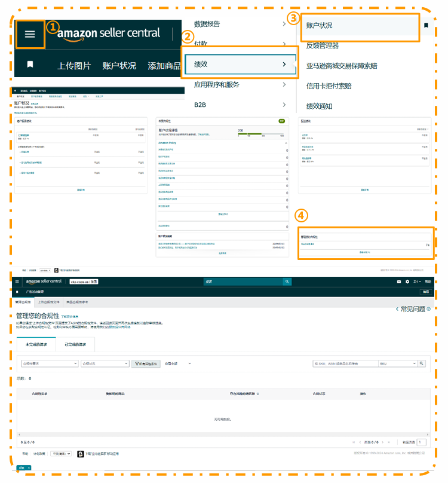Go to the next page in the pagination
The height and width of the screenshot is (483, 448).
click(383, 442)
